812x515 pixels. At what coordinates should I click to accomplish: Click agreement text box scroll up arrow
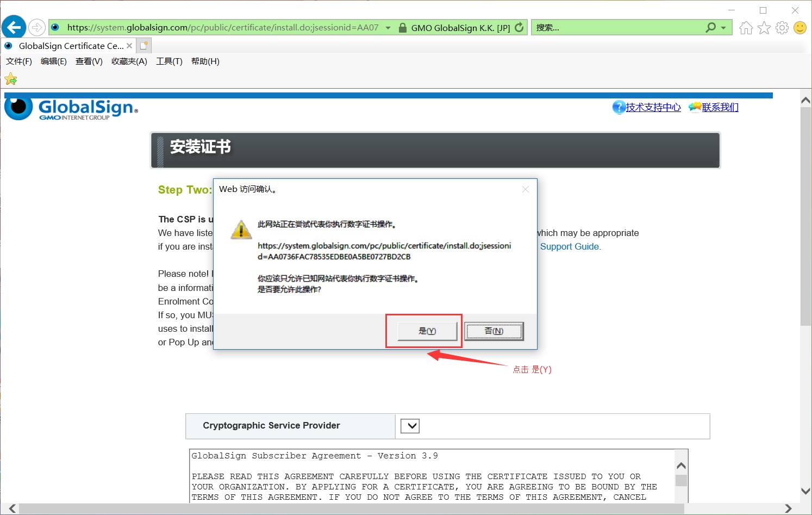[681, 466]
